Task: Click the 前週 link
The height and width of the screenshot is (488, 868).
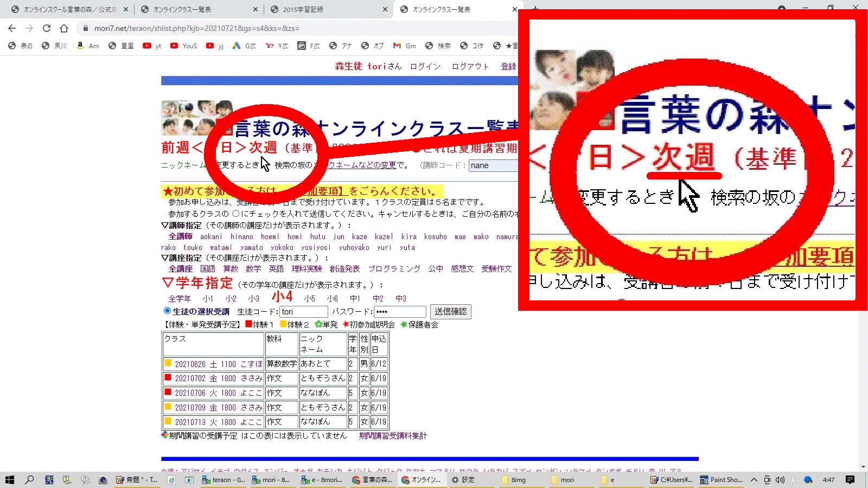Action: (x=175, y=147)
